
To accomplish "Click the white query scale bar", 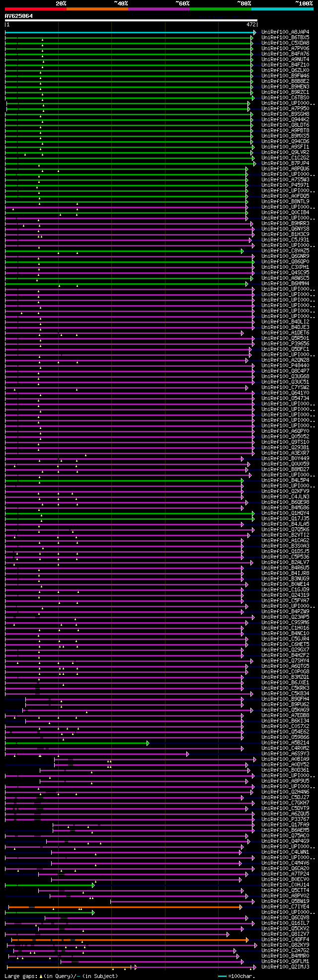I will 131,20.
